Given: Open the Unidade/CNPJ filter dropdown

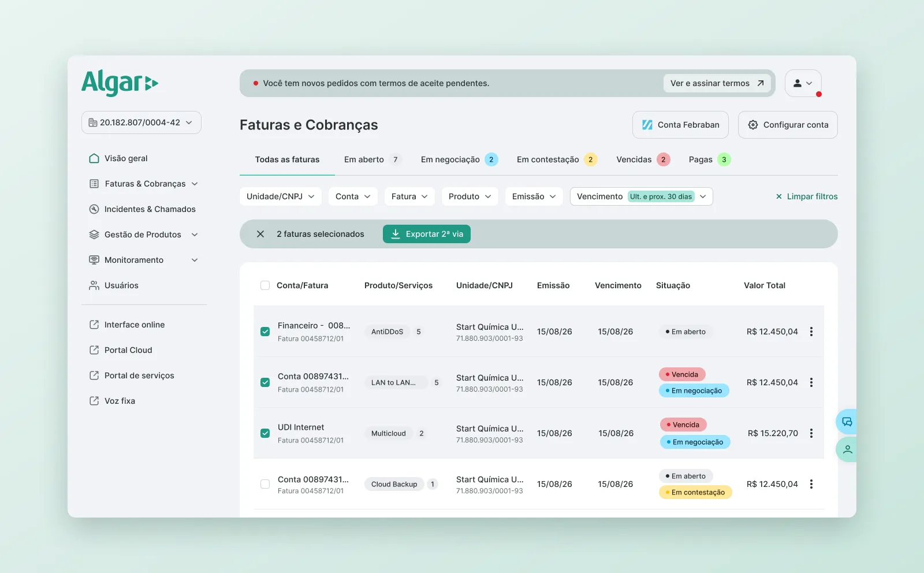Looking at the screenshot, I should 281,196.
